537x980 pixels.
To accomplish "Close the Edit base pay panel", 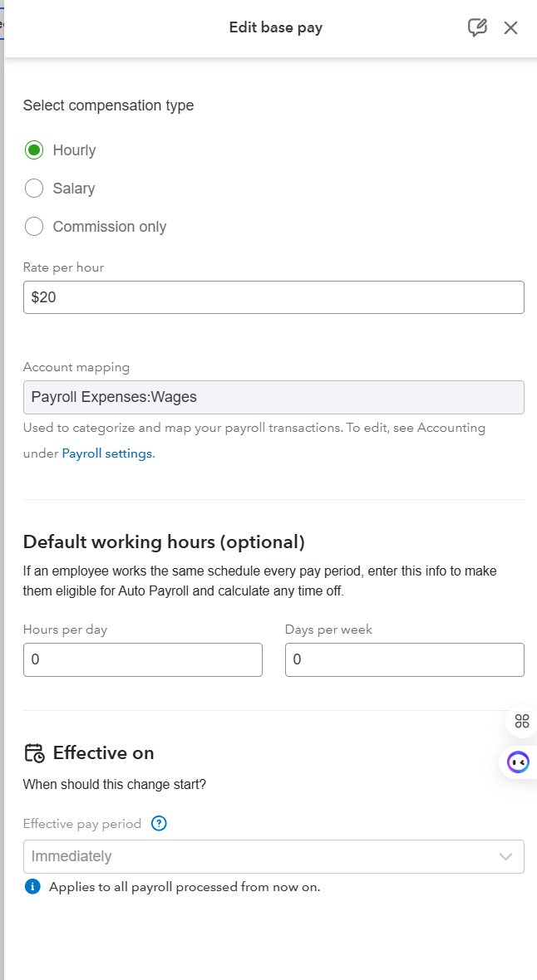I will [x=510, y=27].
